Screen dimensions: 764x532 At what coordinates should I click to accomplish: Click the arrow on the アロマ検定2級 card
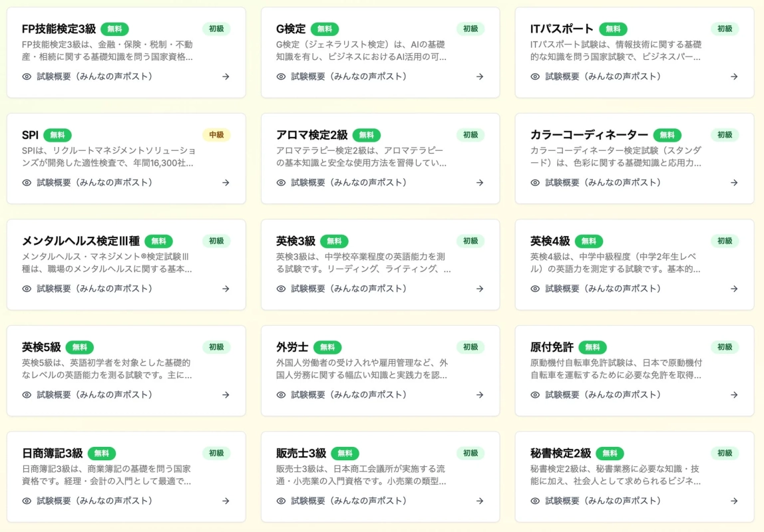480,183
